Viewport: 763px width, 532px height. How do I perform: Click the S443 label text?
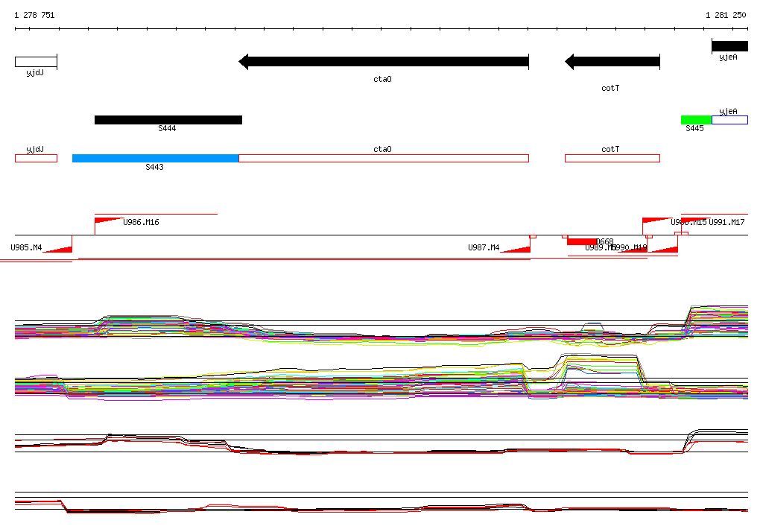point(154,167)
